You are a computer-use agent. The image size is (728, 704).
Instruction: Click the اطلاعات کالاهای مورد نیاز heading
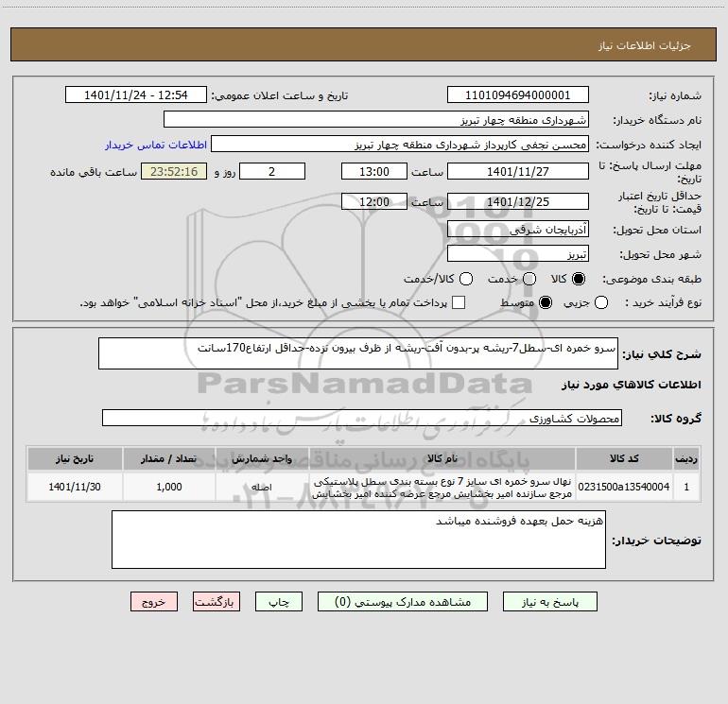(631, 385)
